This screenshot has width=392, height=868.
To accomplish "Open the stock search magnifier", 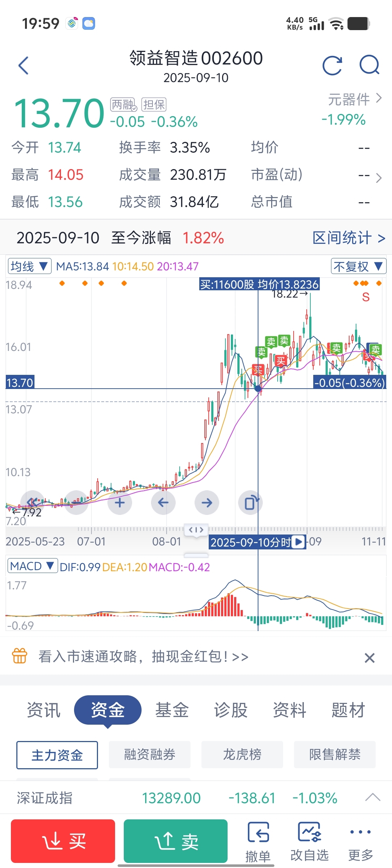I will click(369, 65).
